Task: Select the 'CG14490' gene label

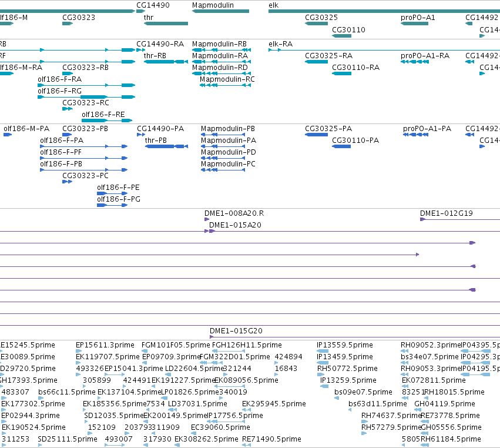Action: 153,5
